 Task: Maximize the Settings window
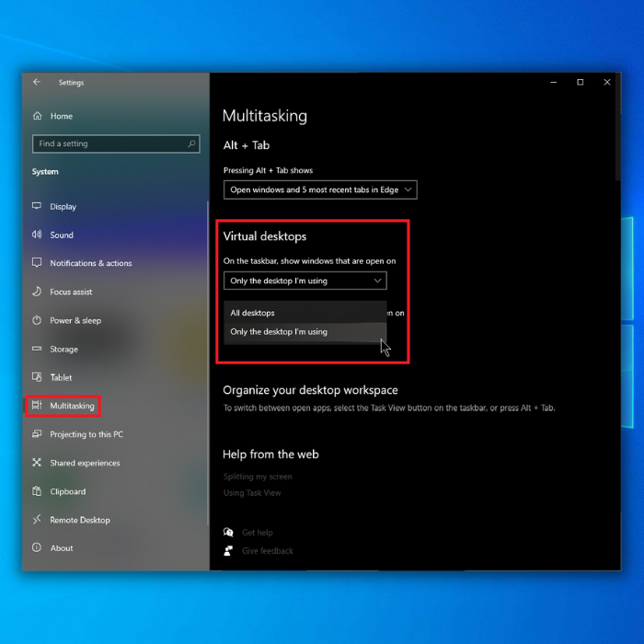pyautogui.click(x=580, y=82)
